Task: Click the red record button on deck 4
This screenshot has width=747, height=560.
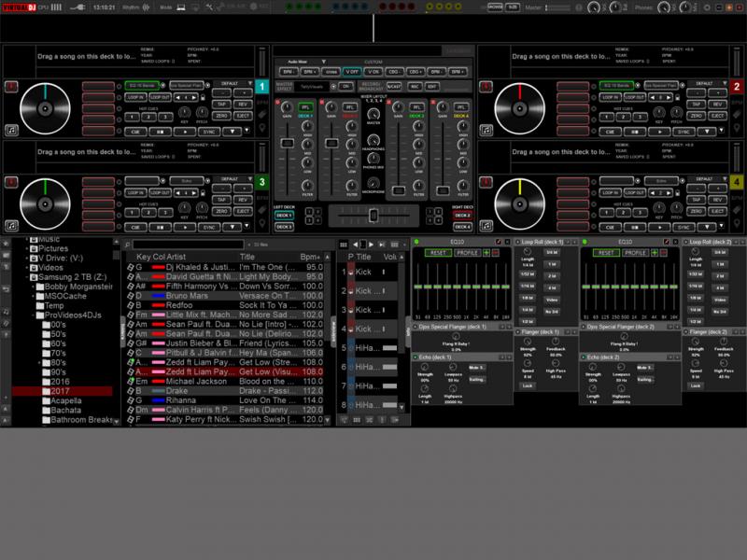Action: [x=486, y=182]
